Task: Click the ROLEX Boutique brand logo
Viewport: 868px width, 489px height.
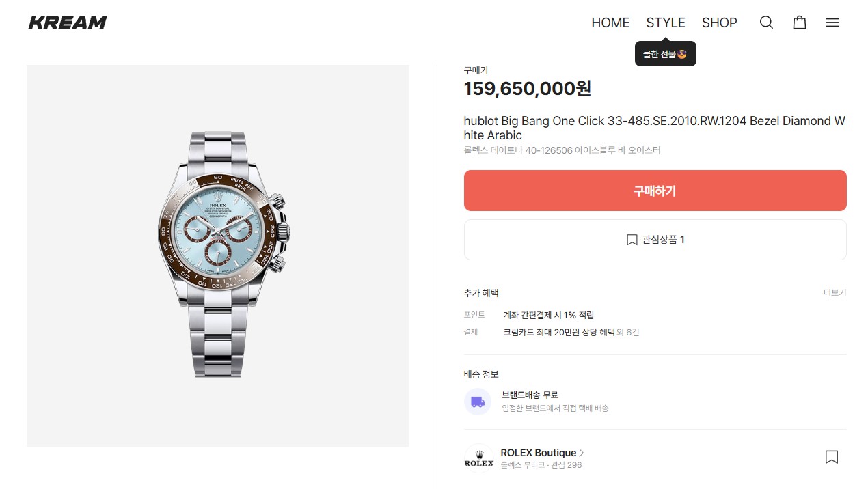Action: (x=478, y=458)
